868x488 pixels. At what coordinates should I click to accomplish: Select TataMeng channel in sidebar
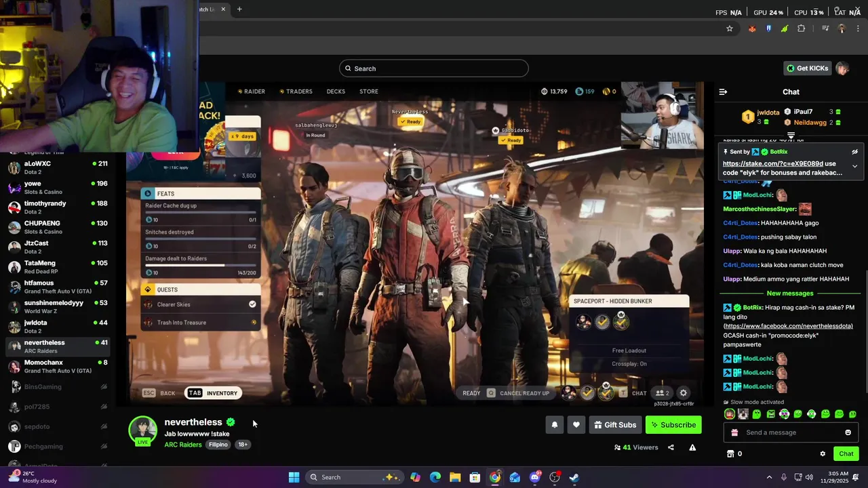point(58,267)
